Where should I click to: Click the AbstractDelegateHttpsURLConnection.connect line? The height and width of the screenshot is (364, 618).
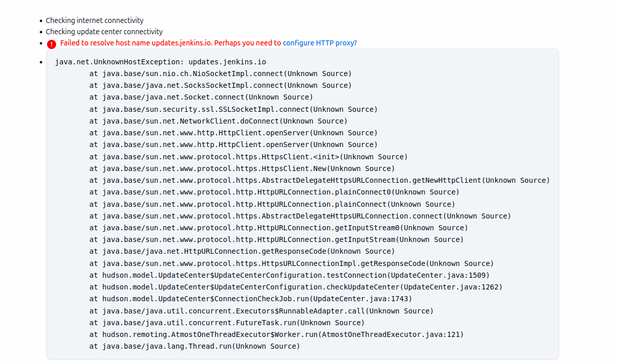click(300, 216)
